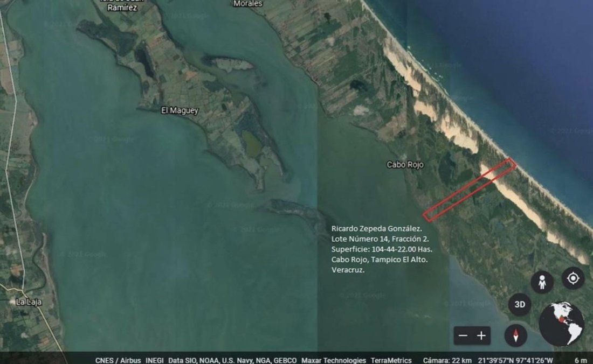Reset orientation using the compass icon
This screenshot has height=364, width=593.
point(515,335)
